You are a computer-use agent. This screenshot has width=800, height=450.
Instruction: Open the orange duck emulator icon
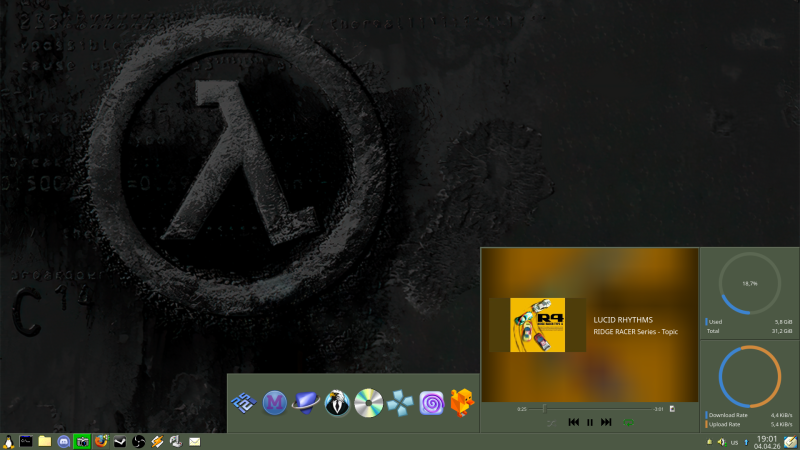pyautogui.click(x=462, y=403)
